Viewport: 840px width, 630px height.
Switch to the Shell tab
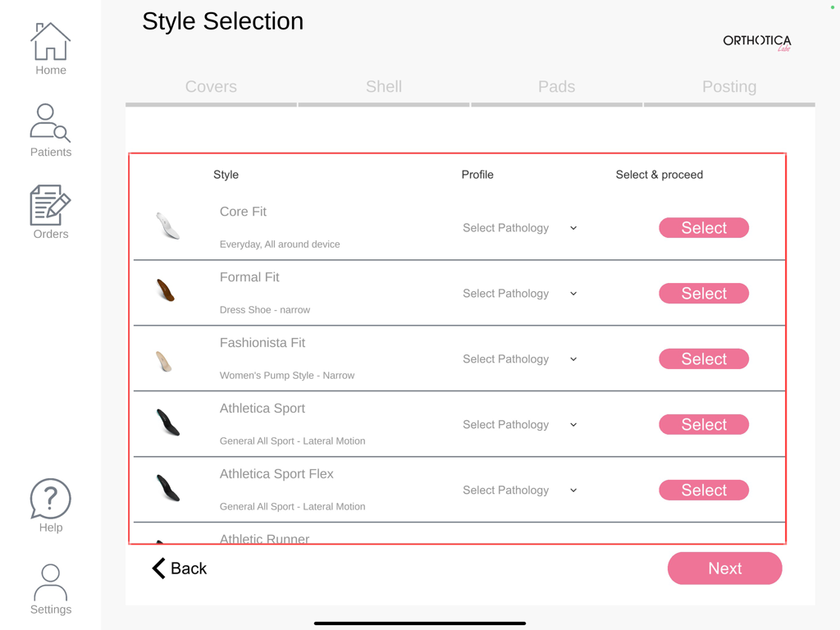[x=383, y=86]
